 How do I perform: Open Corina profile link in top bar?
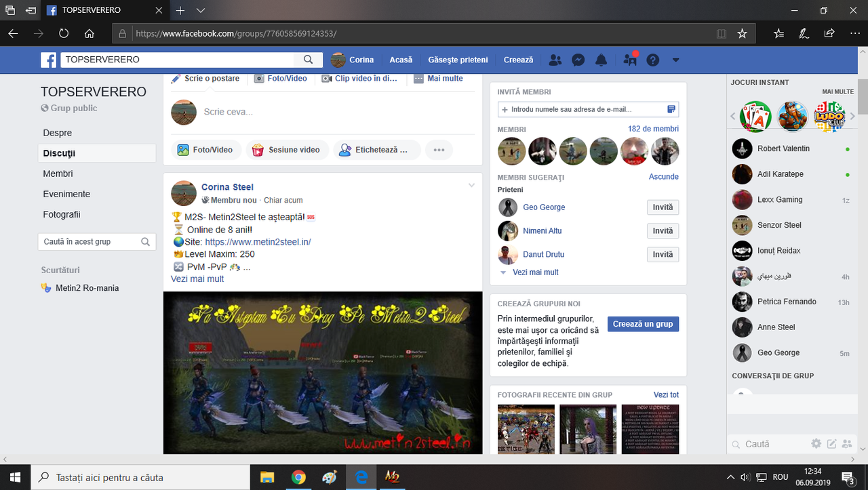[353, 60]
